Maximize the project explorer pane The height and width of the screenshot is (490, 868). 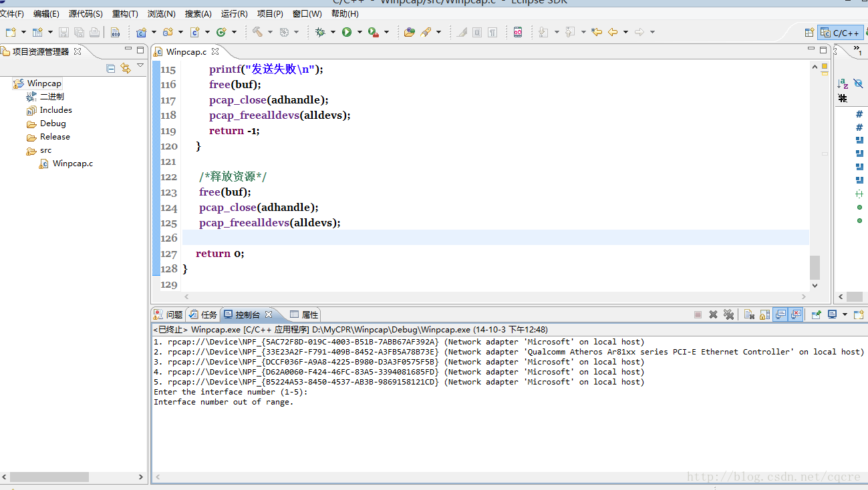(140, 50)
